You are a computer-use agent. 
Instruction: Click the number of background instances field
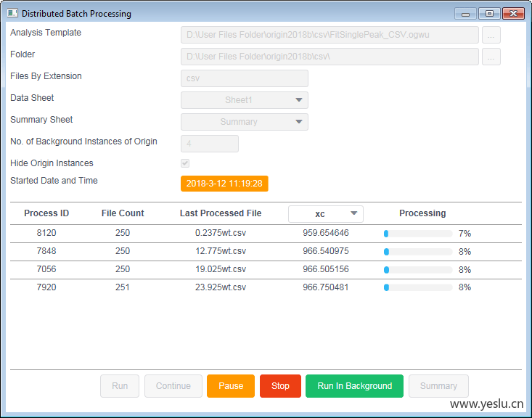pyautogui.click(x=210, y=144)
